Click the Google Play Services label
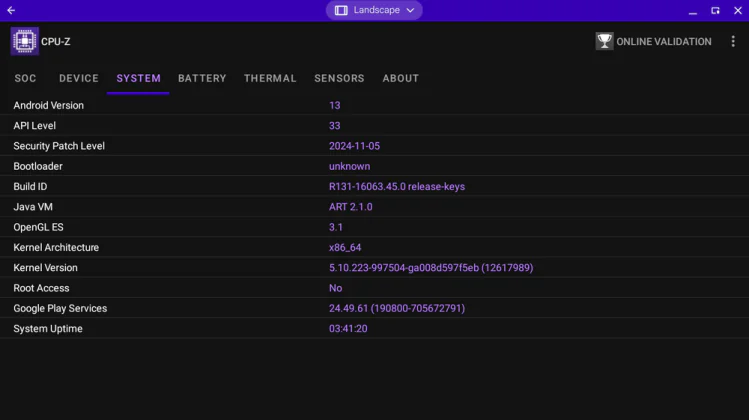749x420 pixels. click(60, 309)
